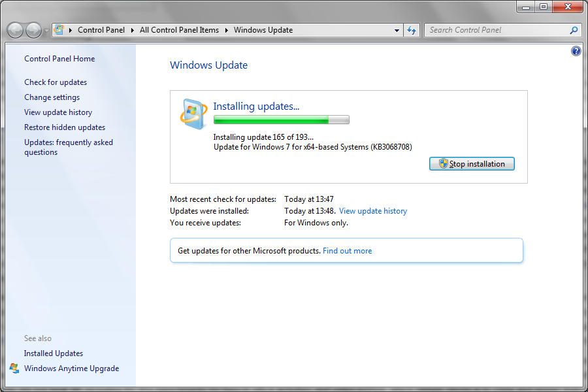Open Change settings
Screen dimensions: 588x392
52,97
